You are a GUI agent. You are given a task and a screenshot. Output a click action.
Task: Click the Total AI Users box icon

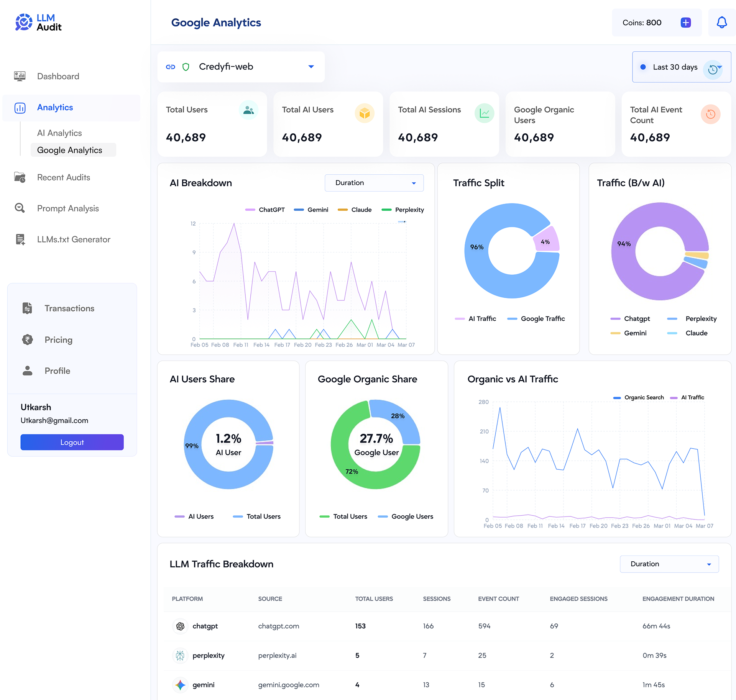pos(365,113)
